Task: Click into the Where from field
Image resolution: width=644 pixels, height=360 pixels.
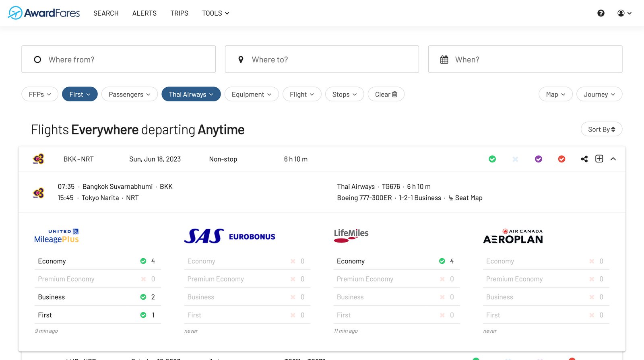Action: (x=119, y=59)
